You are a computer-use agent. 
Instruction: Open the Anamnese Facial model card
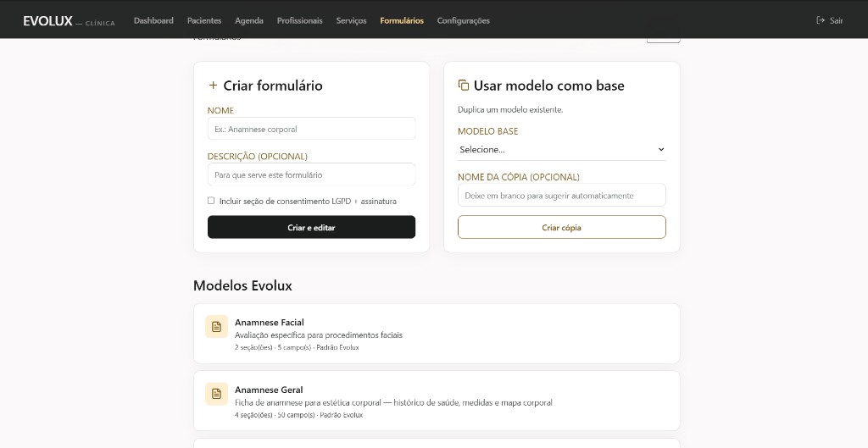437,334
